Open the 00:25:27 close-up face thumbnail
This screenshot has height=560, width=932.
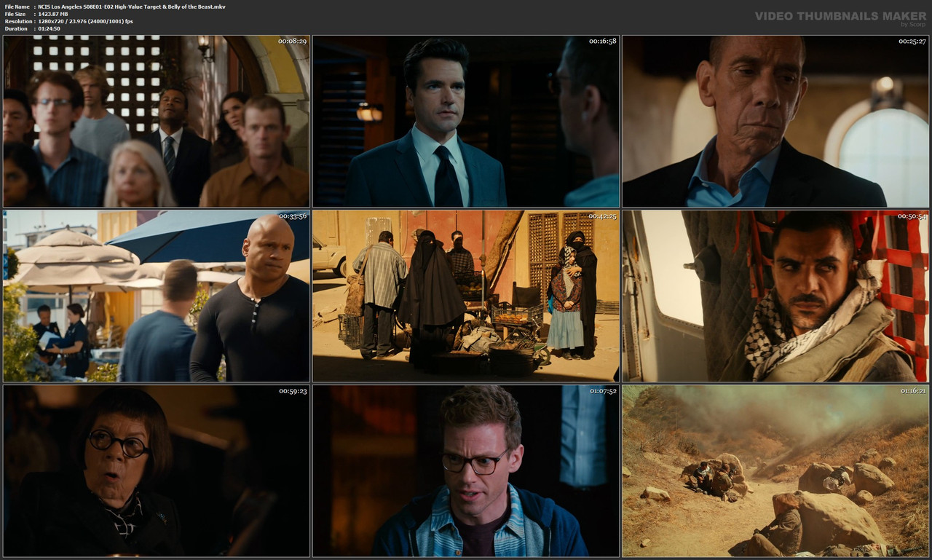click(x=775, y=121)
